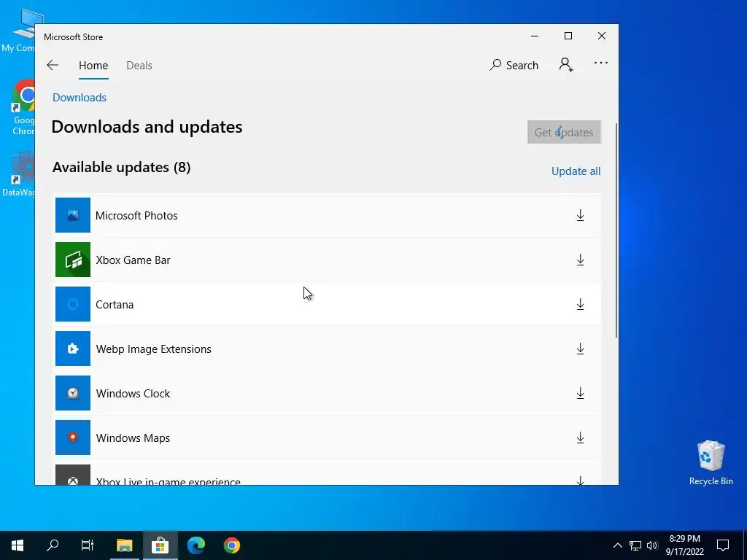The width and height of the screenshot is (747, 560).
Task: Minimize the Microsoft Store window
Action: (535, 36)
